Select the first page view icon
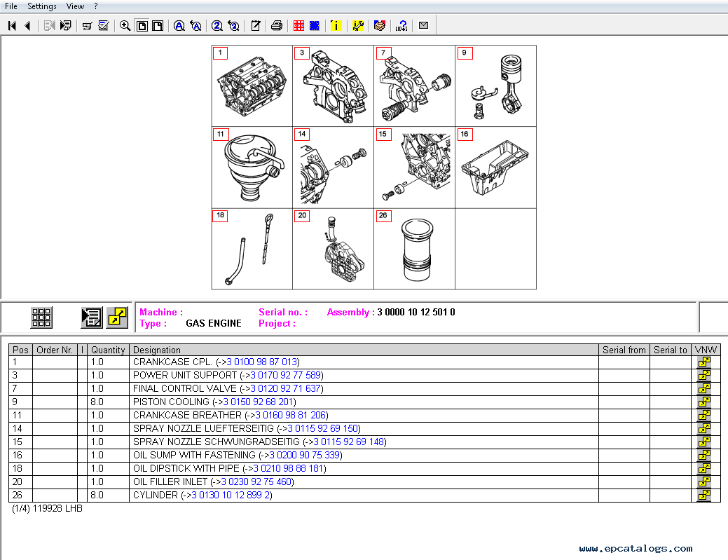 tap(142, 26)
